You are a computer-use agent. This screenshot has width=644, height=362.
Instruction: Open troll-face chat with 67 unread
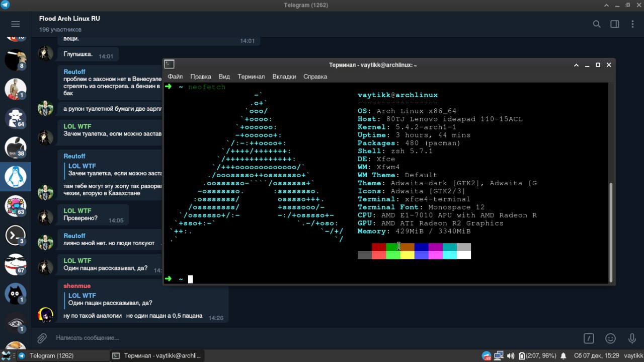(x=15, y=264)
